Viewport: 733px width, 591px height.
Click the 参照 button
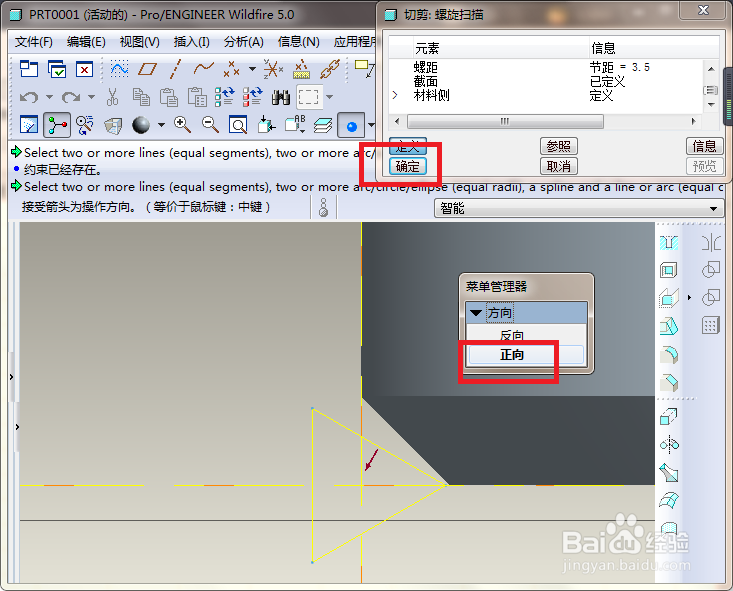pos(559,146)
